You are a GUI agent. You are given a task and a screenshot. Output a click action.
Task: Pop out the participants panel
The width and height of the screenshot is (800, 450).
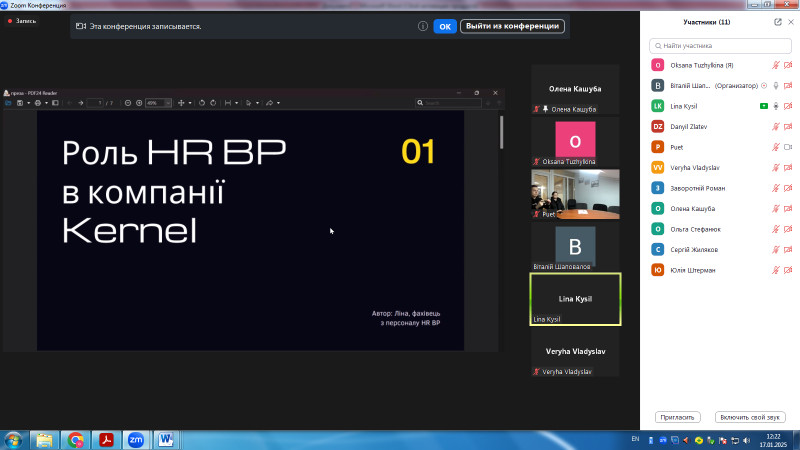(x=778, y=21)
